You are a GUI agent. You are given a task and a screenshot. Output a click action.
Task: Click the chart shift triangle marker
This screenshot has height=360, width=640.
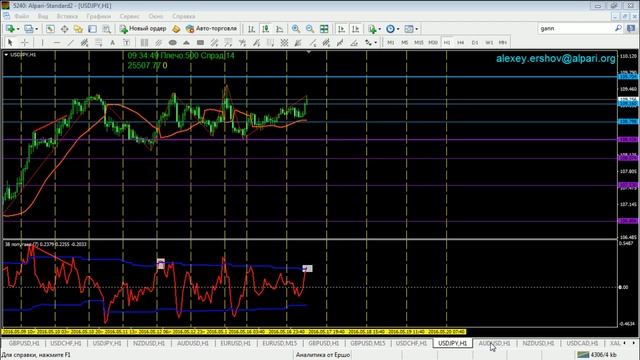point(309,52)
